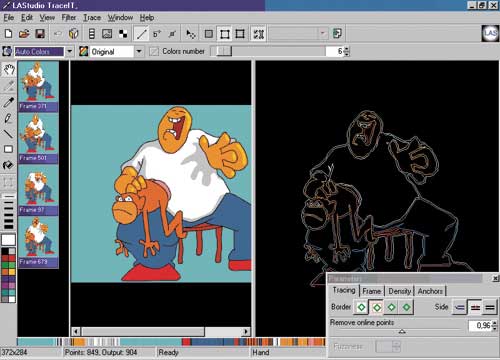This screenshot has width=500, height=360.
Task: Open the View menu
Action: point(47,18)
